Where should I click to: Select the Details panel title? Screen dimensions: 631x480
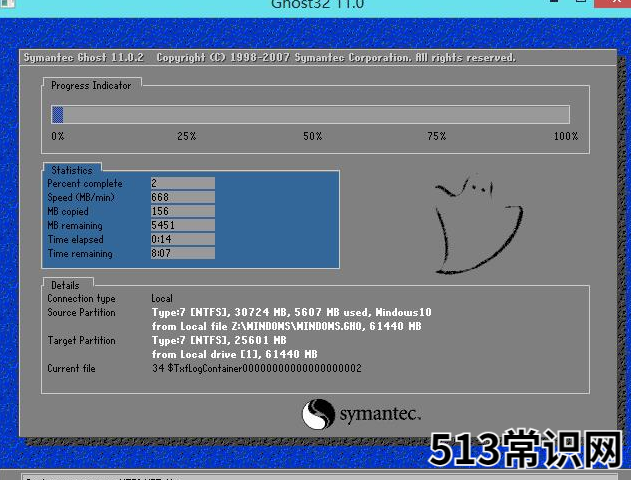pyautogui.click(x=65, y=285)
